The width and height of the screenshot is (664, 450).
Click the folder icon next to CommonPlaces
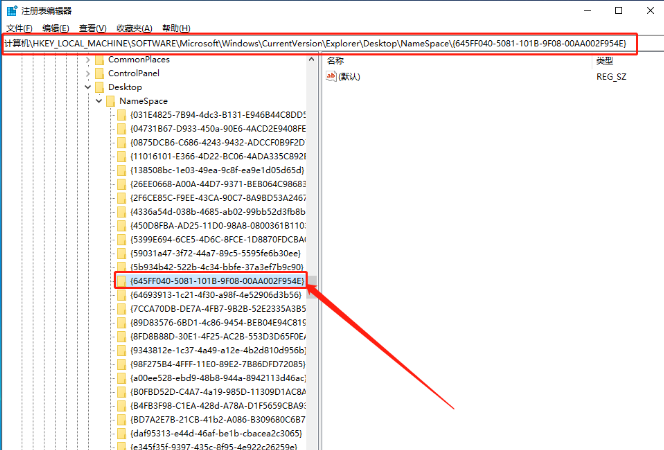100,60
